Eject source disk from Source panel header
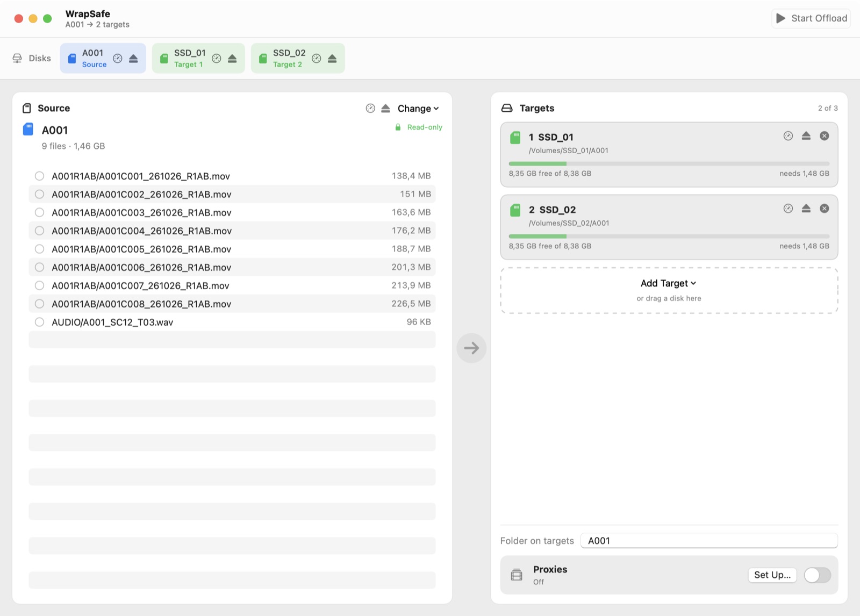This screenshot has height=616, width=860. point(385,109)
